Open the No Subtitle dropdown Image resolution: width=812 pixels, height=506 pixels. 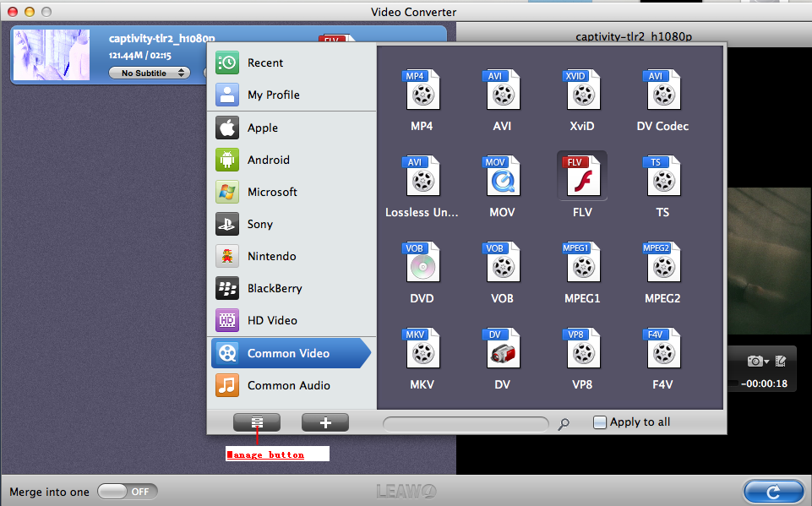point(150,73)
